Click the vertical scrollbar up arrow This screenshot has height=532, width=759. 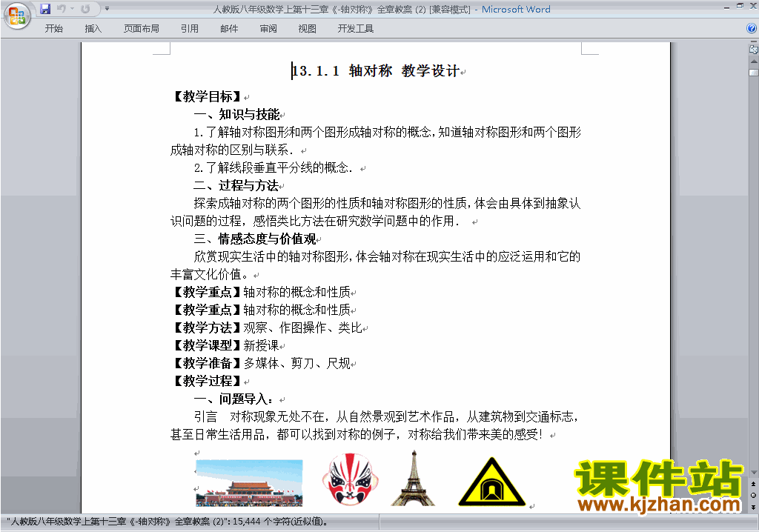(754, 61)
